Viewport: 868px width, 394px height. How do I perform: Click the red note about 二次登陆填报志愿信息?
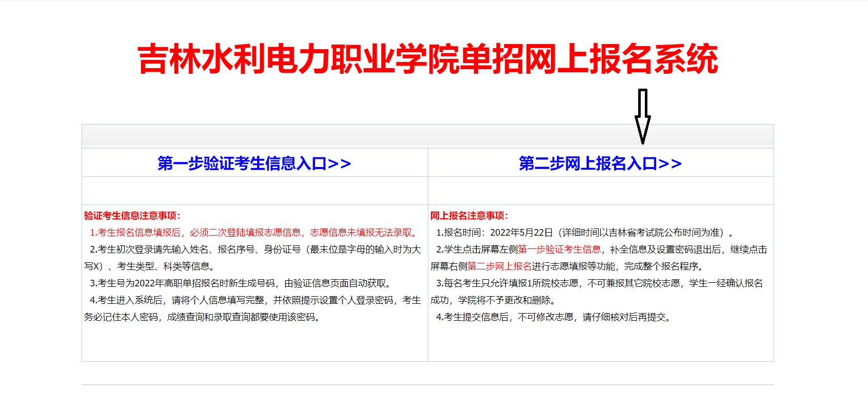pyautogui.click(x=254, y=233)
